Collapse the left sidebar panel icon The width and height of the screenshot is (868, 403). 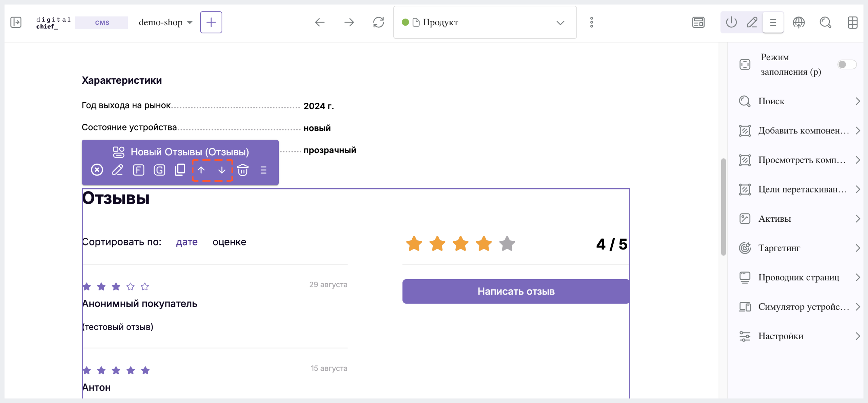click(16, 22)
